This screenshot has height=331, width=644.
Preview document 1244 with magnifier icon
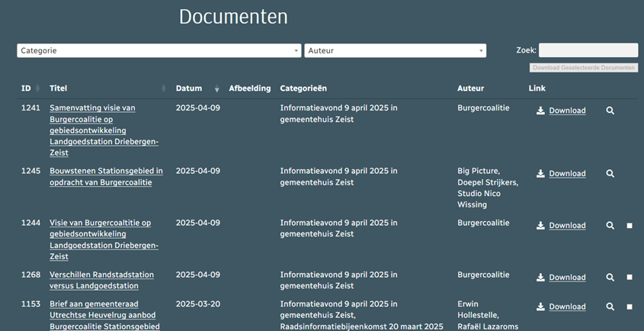click(610, 225)
